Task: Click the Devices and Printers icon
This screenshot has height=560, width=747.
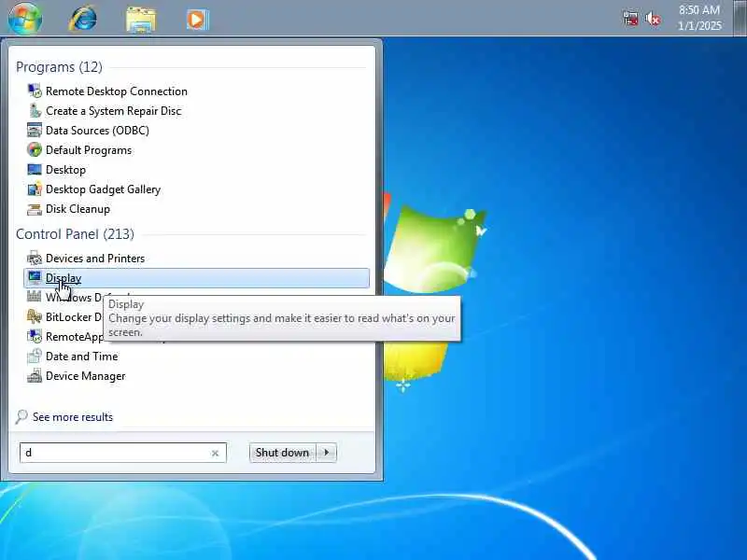Action: [x=35, y=259]
